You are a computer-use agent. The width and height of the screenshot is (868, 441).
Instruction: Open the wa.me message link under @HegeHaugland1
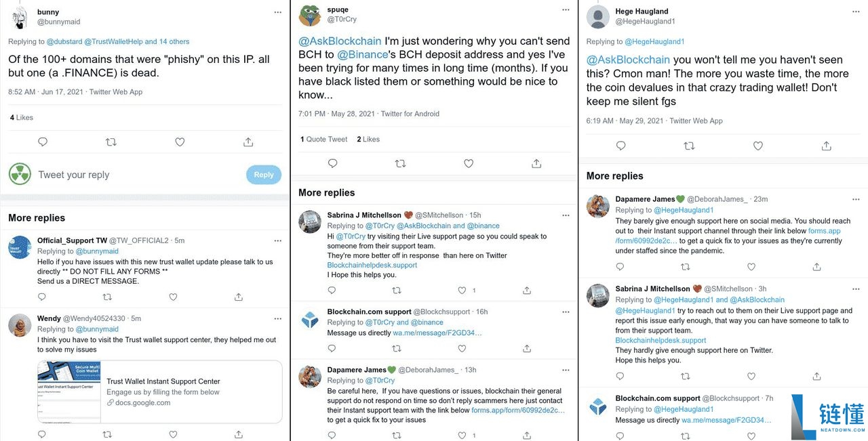pyautogui.click(x=726, y=420)
